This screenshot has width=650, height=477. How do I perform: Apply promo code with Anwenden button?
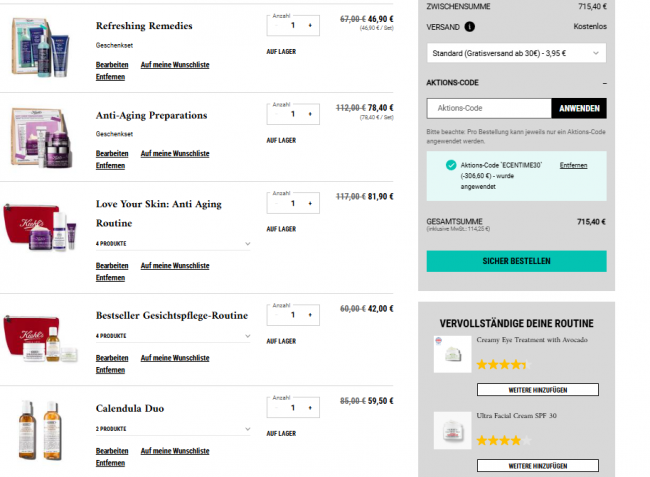[579, 108]
